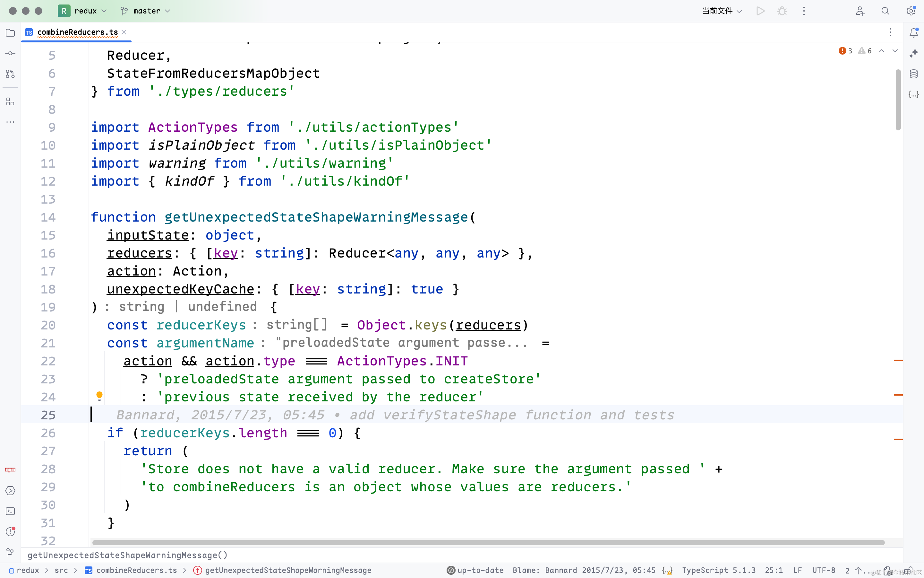Click src breadcrumb in navigation bar
The image size is (924, 578).
click(x=61, y=570)
